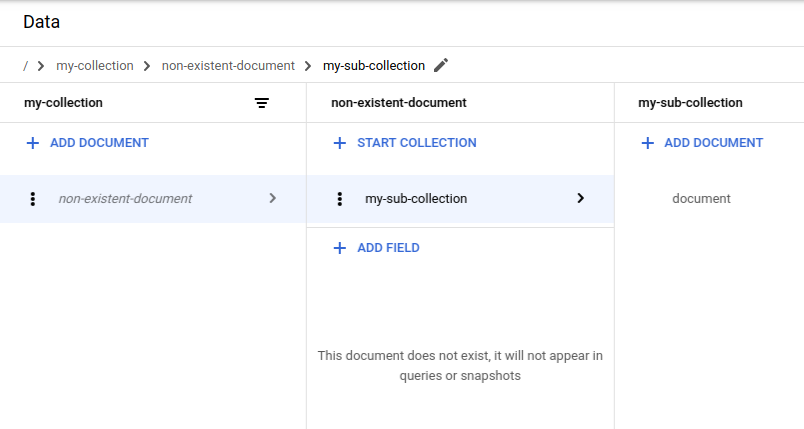804x429 pixels.
Task: Expand the arrow on the non-existent-document row
Action: (x=272, y=198)
